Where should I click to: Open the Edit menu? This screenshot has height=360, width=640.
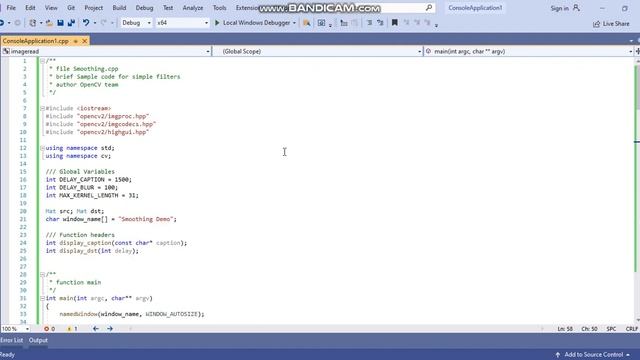30,8
